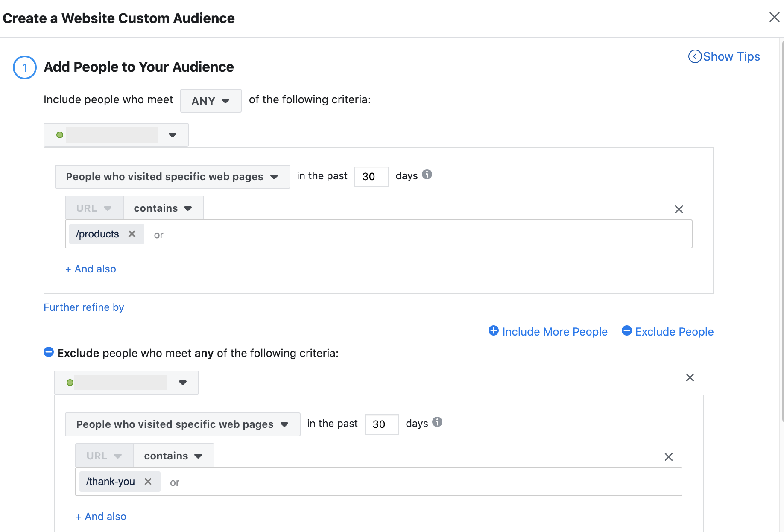This screenshot has width=784, height=532.
Task: Click the plus icon next to Include More People
Action: point(493,331)
